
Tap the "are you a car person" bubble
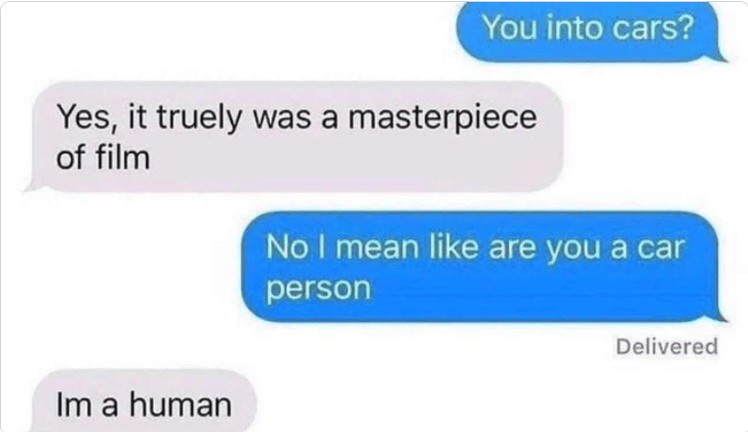tap(483, 267)
